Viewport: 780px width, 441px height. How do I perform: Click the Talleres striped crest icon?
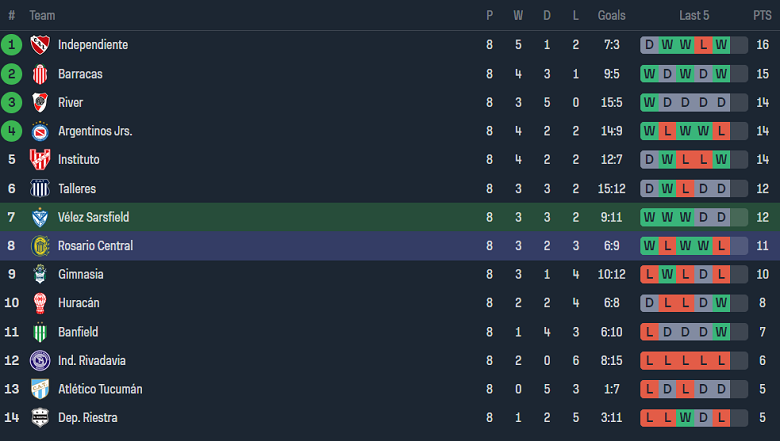[40, 188]
